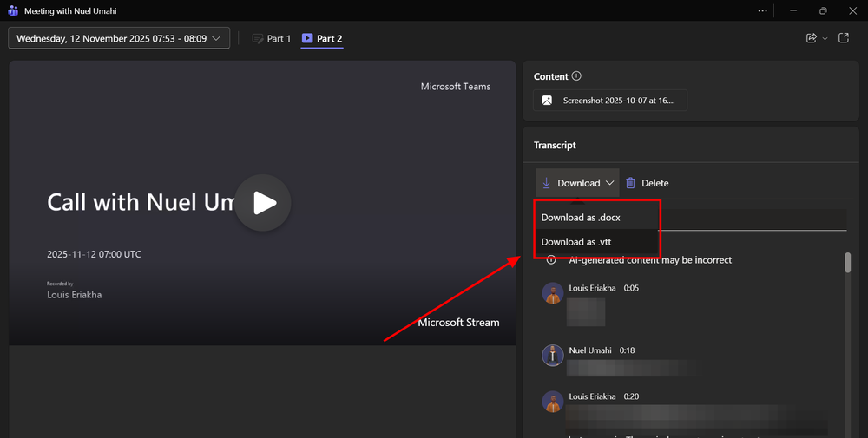Click the Microsoft Teams logo in title bar

coord(10,10)
